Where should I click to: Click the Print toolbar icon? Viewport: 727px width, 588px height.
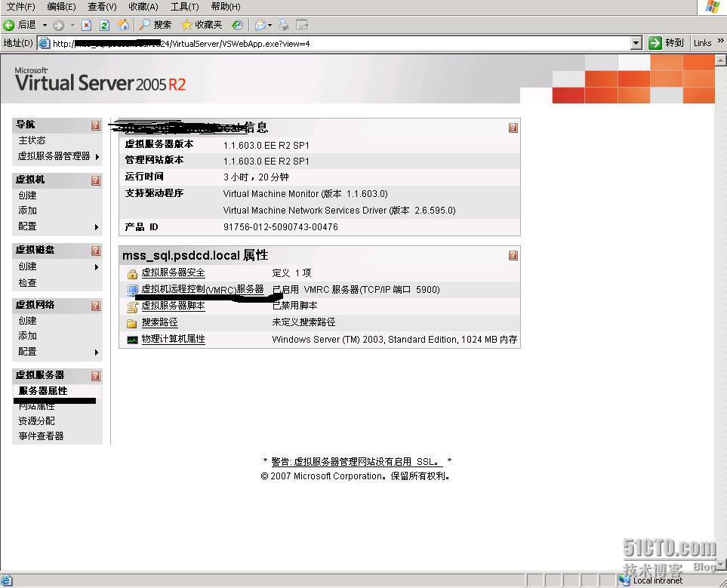point(283,25)
